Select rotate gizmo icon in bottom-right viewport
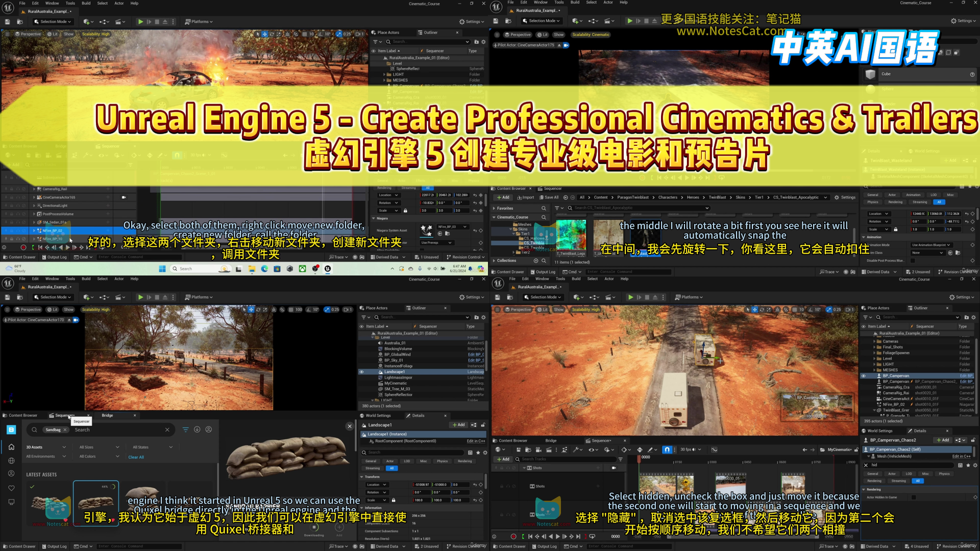The width and height of the screenshot is (980, 551). (762, 310)
